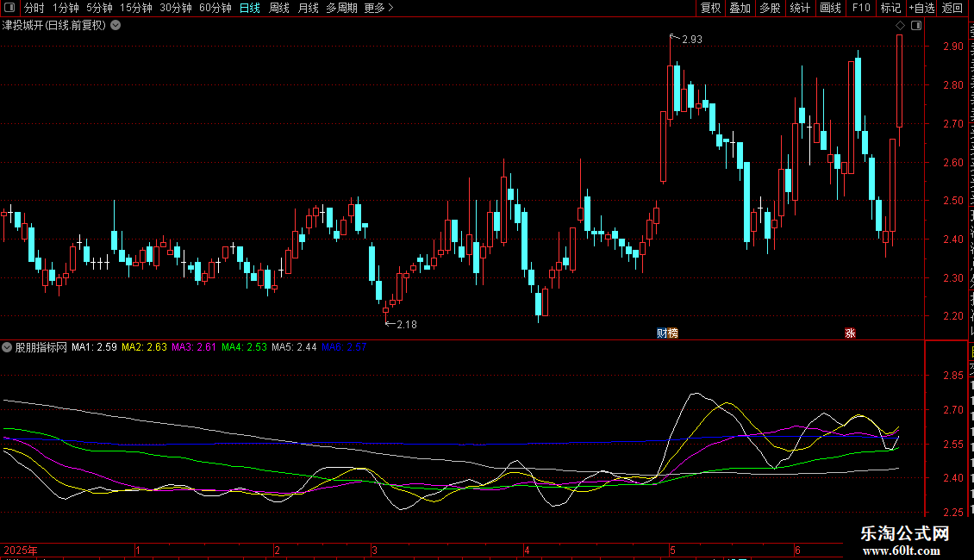This screenshot has height=560, width=974.
Task: Click the 财榜 marker on chart
Action: pos(667,333)
